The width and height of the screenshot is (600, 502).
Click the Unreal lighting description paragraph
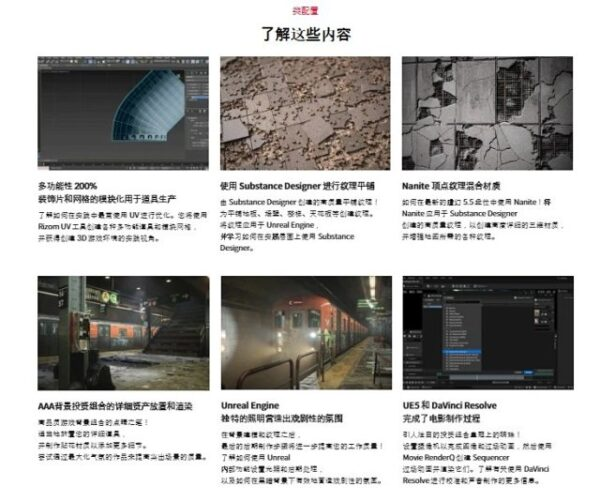[x=302, y=458]
